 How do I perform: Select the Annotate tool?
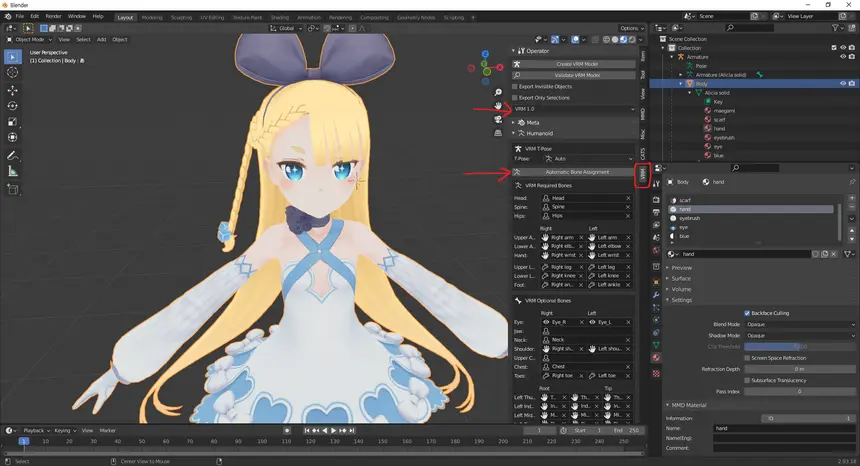point(13,156)
